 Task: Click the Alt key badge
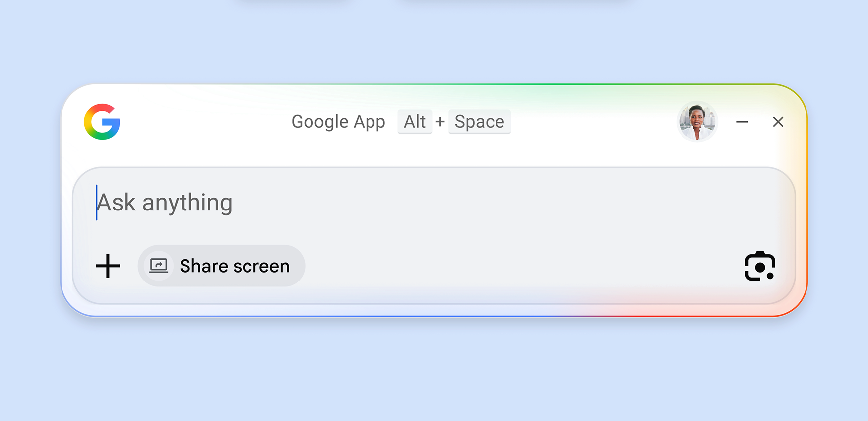415,122
